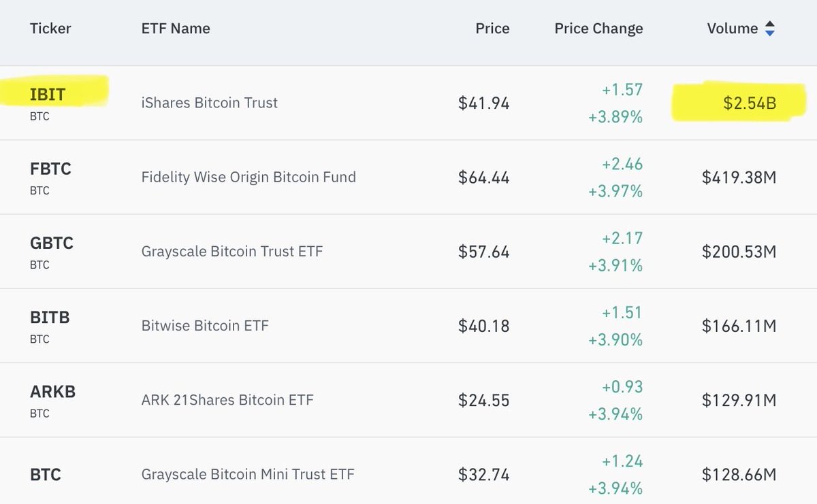Viewport: 817px width, 504px height.
Task: Open the IBIT ticker link
Action: pyautogui.click(x=48, y=95)
